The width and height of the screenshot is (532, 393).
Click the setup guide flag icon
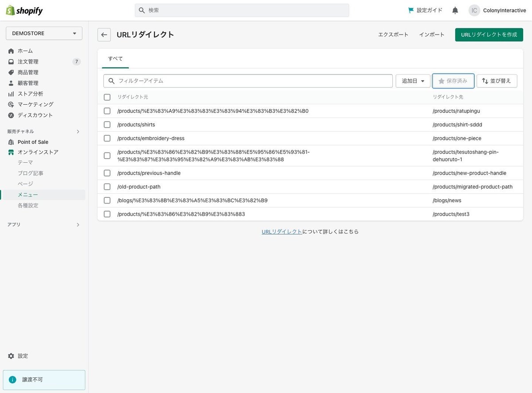click(x=411, y=10)
